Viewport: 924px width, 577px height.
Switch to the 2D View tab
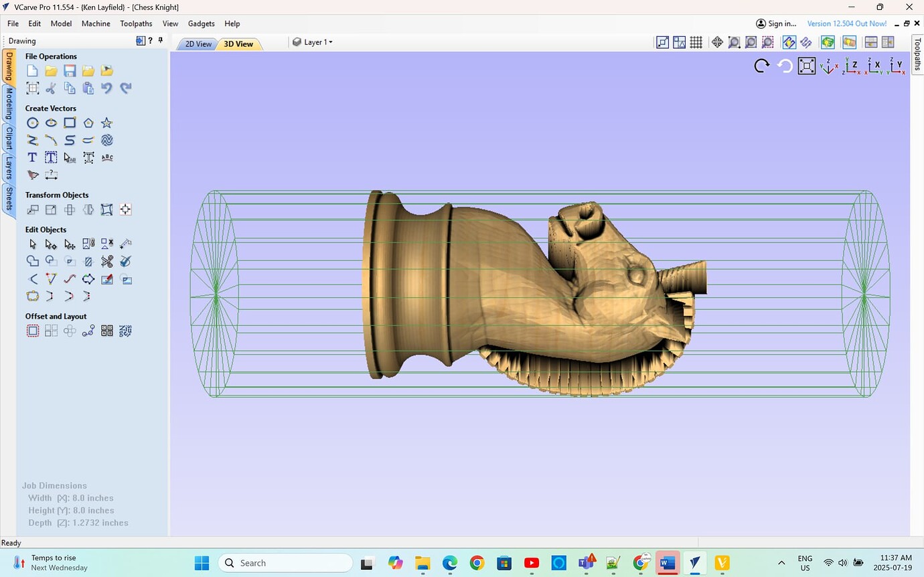[x=198, y=44]
